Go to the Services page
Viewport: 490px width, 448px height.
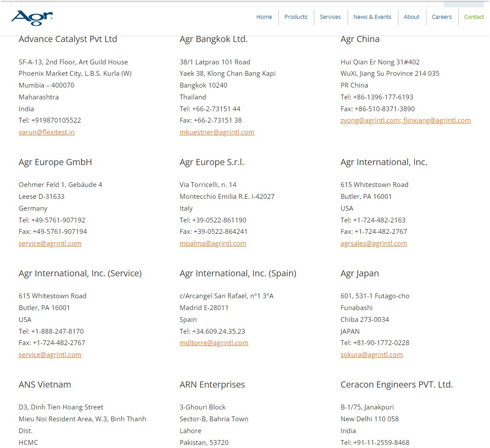[x=330, y=17]
